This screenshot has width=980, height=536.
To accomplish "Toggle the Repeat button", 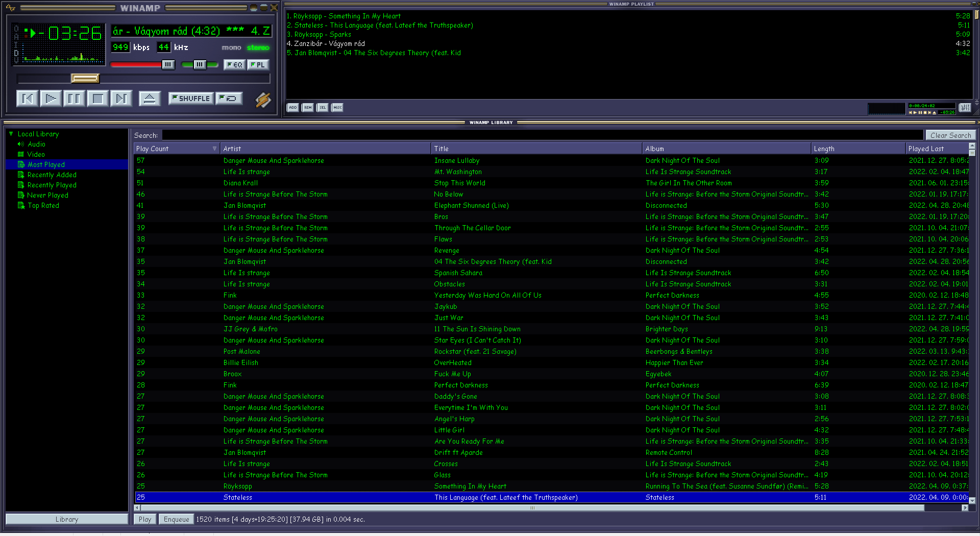I will 228,99.
